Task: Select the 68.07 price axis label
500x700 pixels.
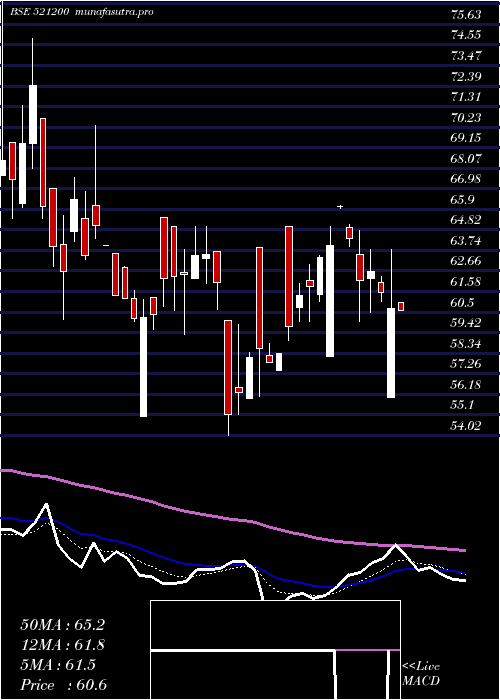Action: 466,158
